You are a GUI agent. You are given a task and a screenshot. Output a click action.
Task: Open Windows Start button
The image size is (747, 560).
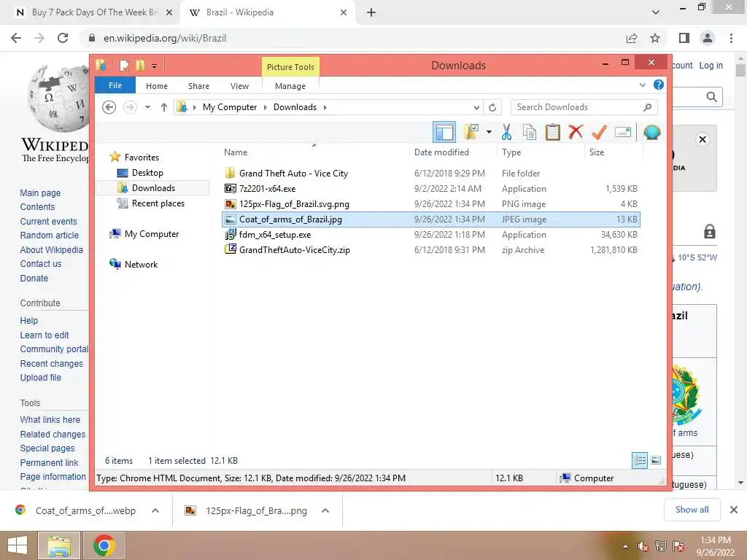[x=18, y=545]
